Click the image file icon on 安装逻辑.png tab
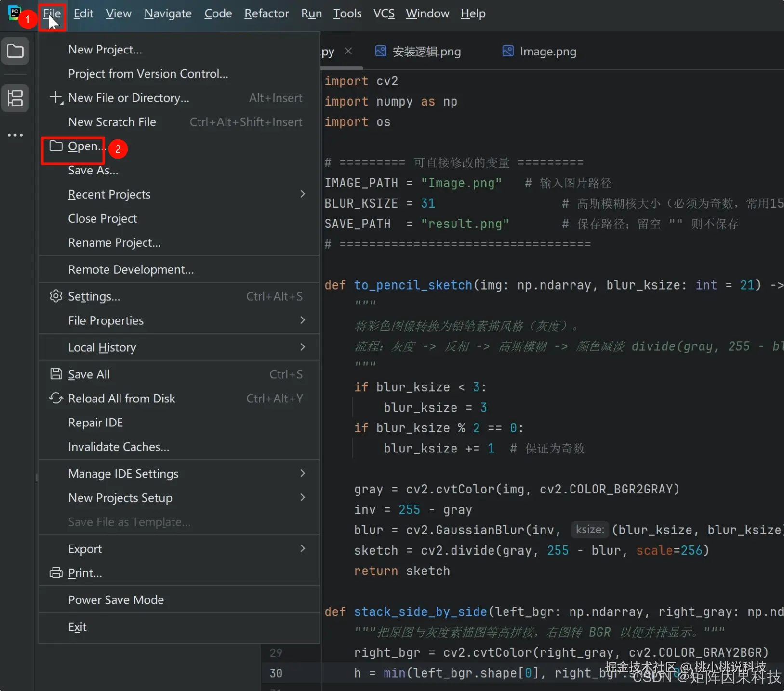The image size is (784, 691). coord(381,51)
